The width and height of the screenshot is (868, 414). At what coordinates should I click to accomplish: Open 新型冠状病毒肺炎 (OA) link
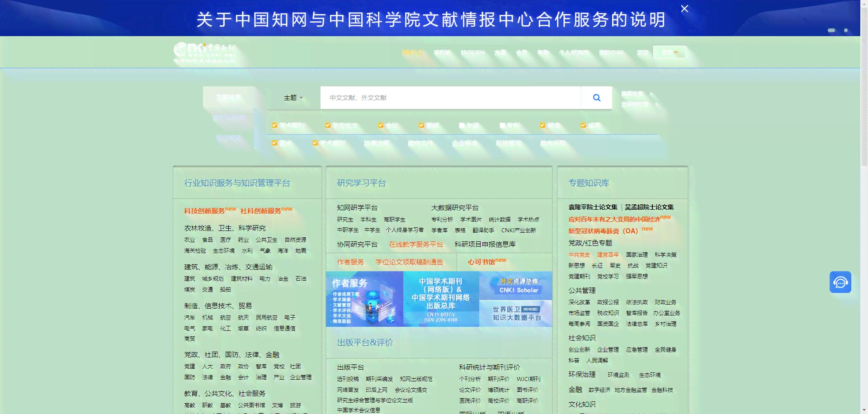click(x=603, y=231)
